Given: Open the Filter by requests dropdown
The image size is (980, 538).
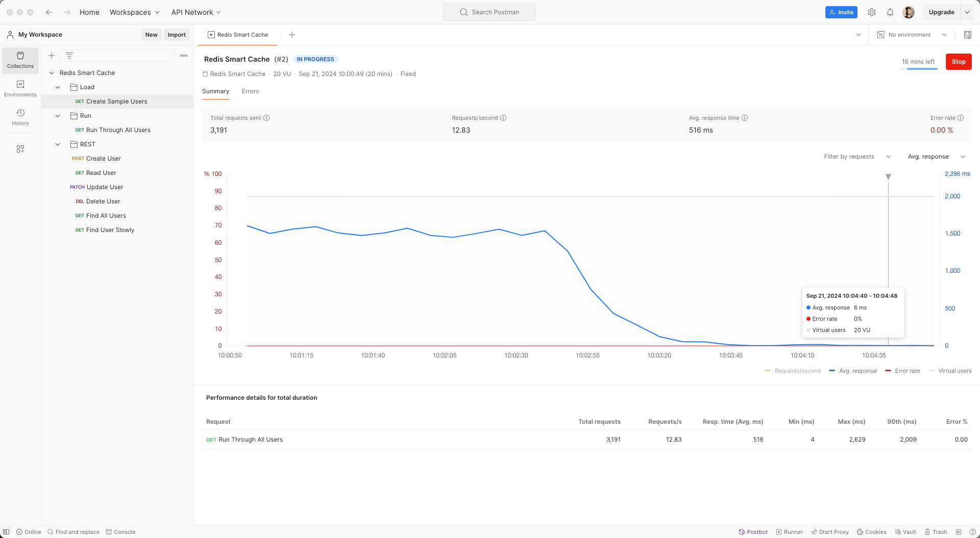Looking at the screenshot, I should pyautogui.click(x=857, y=157).
